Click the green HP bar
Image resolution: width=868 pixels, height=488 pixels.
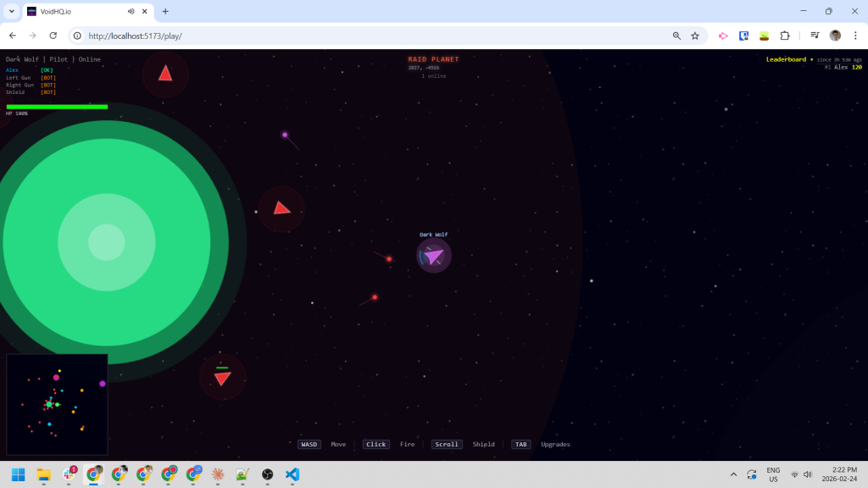(57, 107)
